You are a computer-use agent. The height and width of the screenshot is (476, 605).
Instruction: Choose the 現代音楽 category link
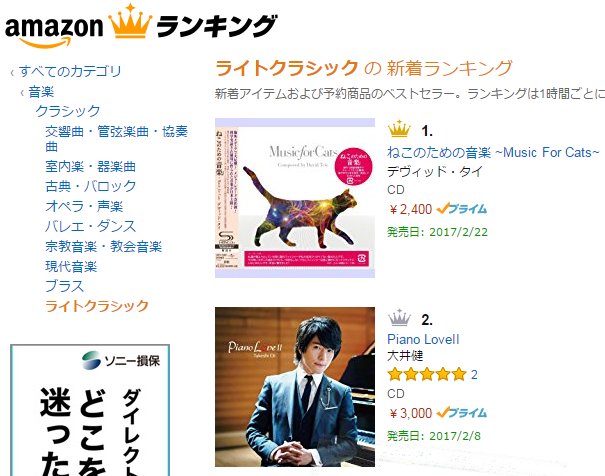coord(71,266)
